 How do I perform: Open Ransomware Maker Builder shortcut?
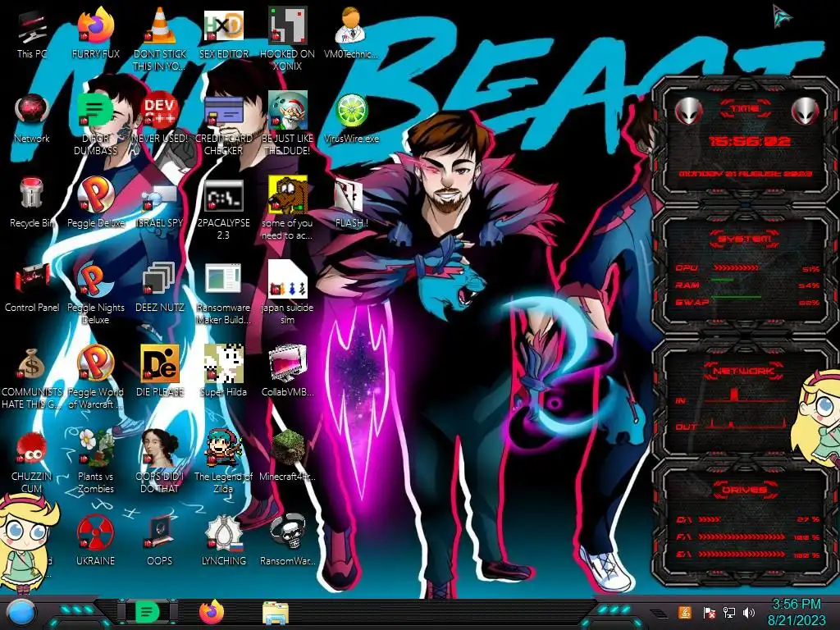click(223, 294)
